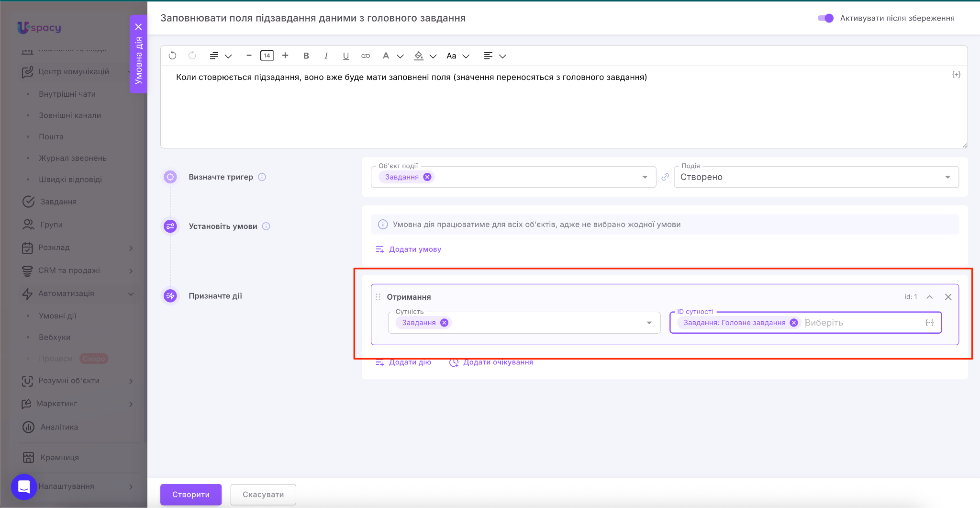Open the Подія dropdown showing Створено

click(816, 177)
